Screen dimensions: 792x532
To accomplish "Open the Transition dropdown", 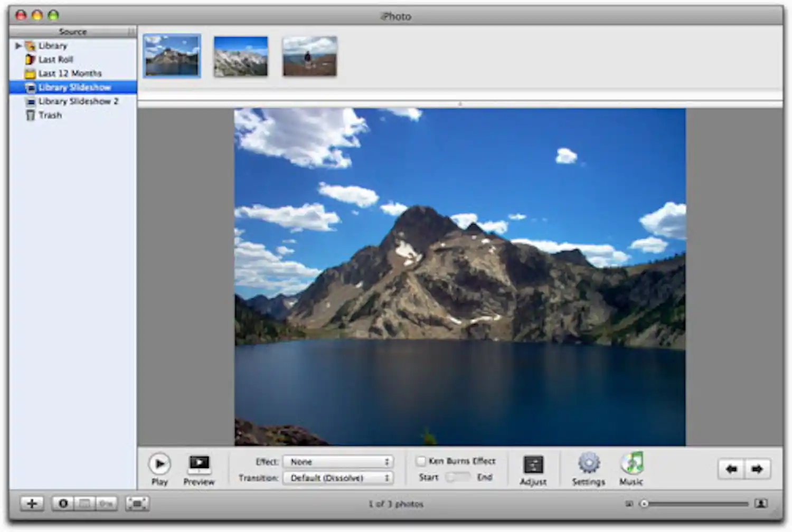I will [338, 478].
